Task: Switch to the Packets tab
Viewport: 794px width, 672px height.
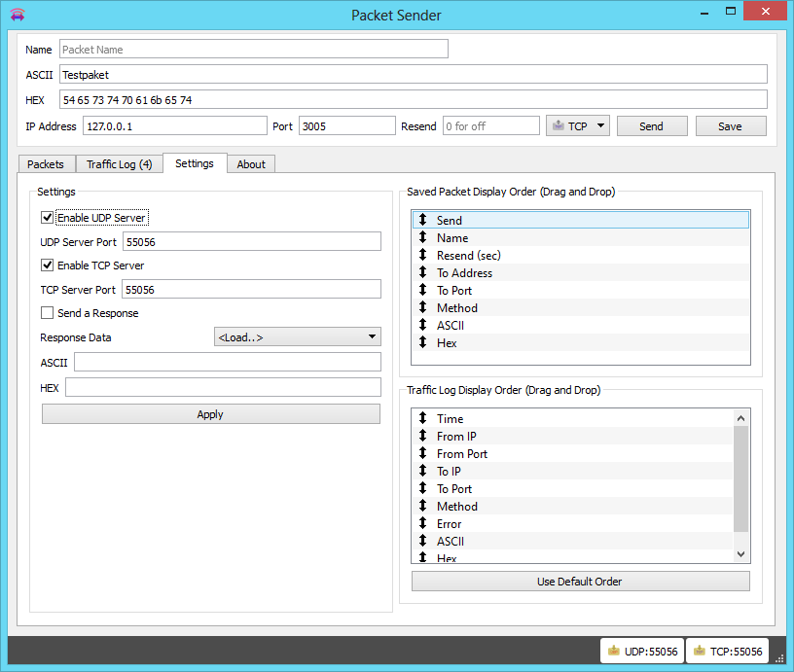Action: pyautogui.click(x=46, y=164)
